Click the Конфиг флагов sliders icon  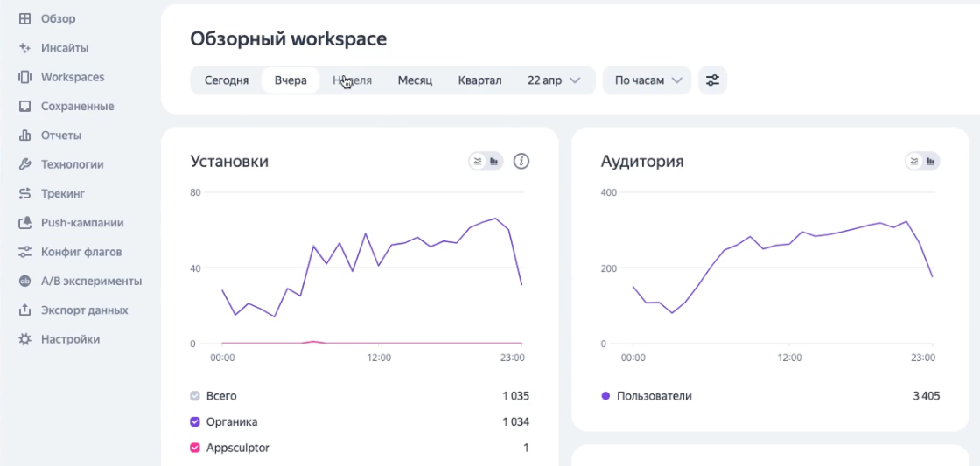[x=25, y=253]
